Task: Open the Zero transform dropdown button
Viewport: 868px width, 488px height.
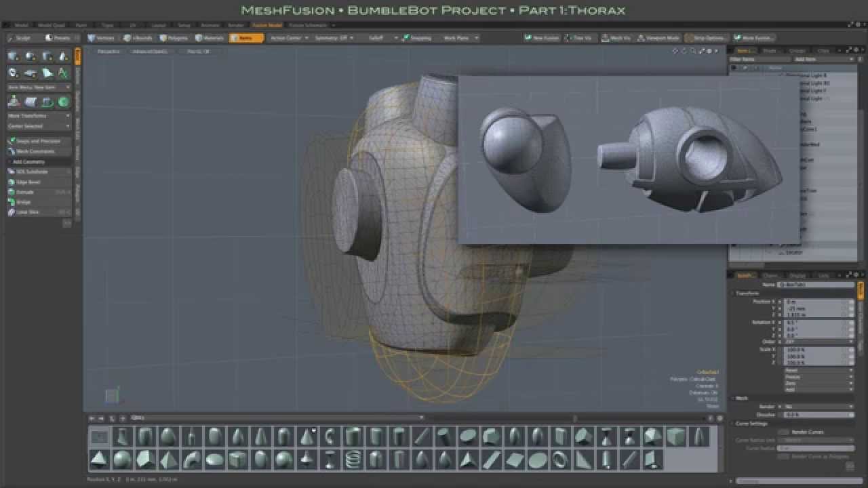Action: 818,383
